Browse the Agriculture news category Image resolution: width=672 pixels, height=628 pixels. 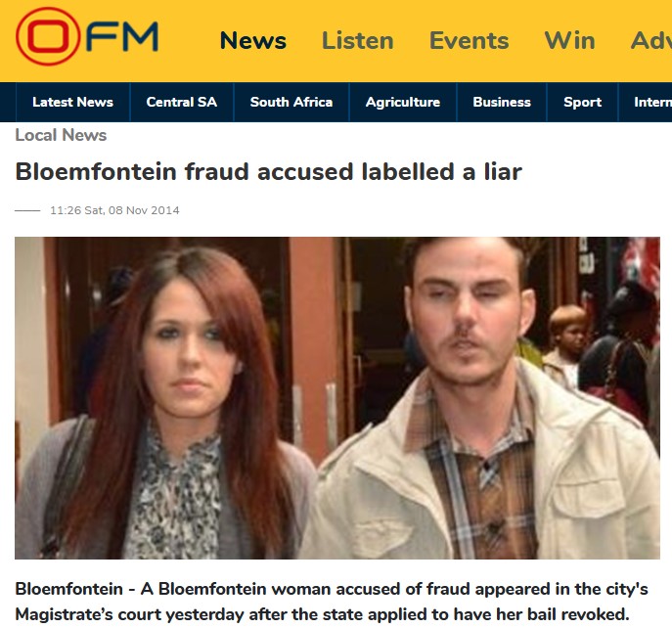(x=403, y=102)
